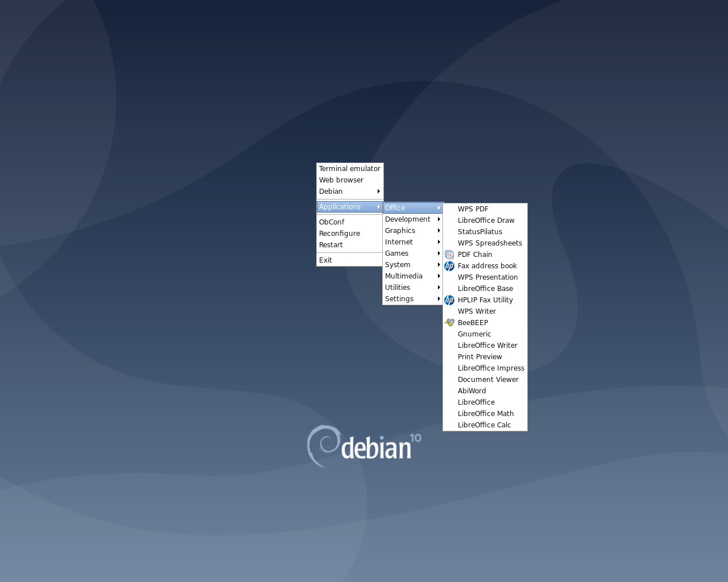Viewport: 728px width, 582px height.
Task: Open the plain LibreOffice entry
Action: tap(485, 402)
